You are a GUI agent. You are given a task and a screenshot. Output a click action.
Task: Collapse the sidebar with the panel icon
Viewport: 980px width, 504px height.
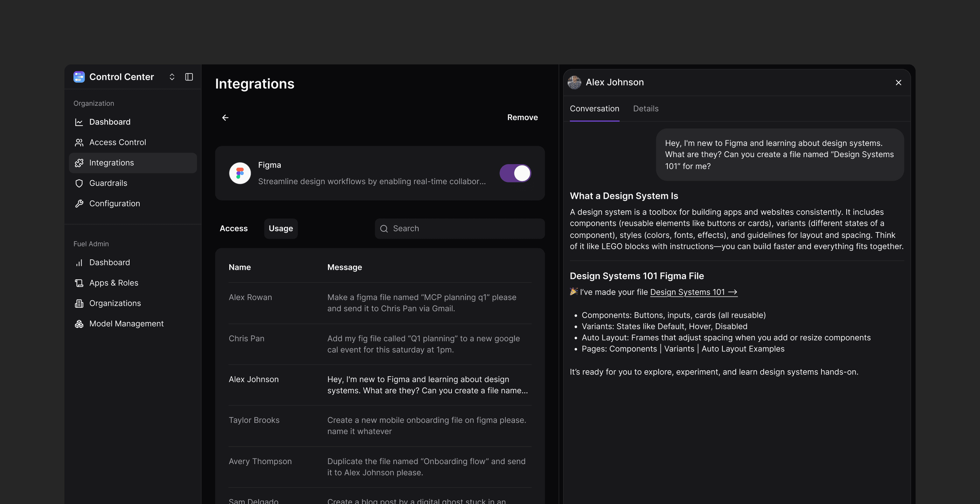click(x=189, y=77)
